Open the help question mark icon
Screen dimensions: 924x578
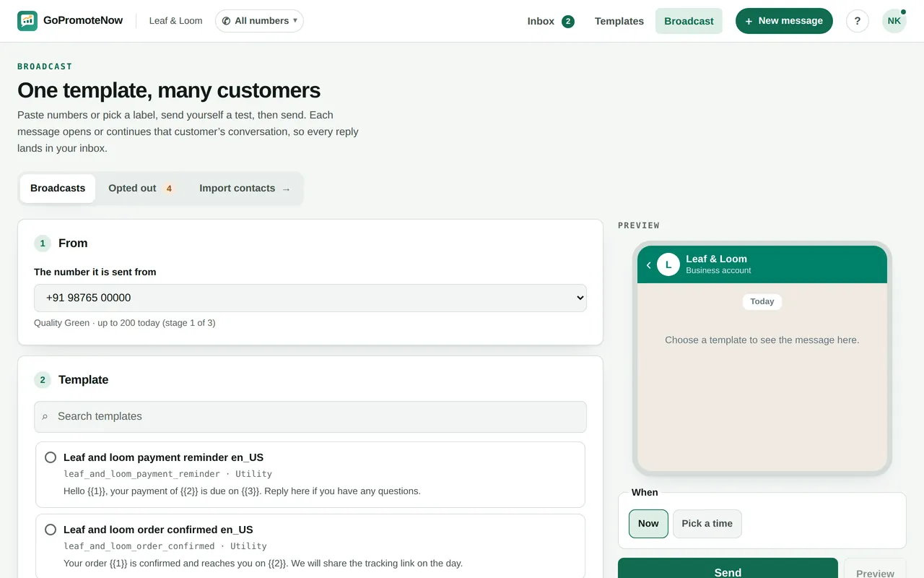(x=858, y=21)
